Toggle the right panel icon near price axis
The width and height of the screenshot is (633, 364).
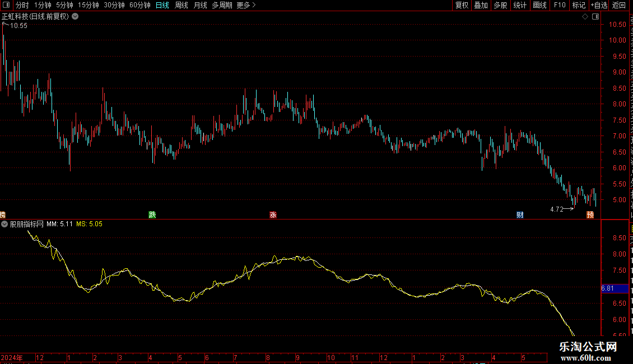tap(595, 17)
